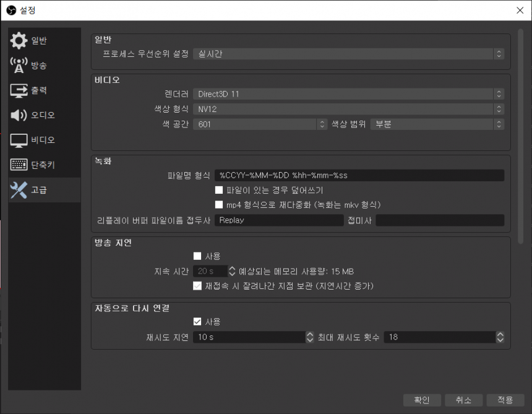This screenshot has width=532, height=414.
Task: Click the 파일명 형식 text field
Action: click(359, 175)
